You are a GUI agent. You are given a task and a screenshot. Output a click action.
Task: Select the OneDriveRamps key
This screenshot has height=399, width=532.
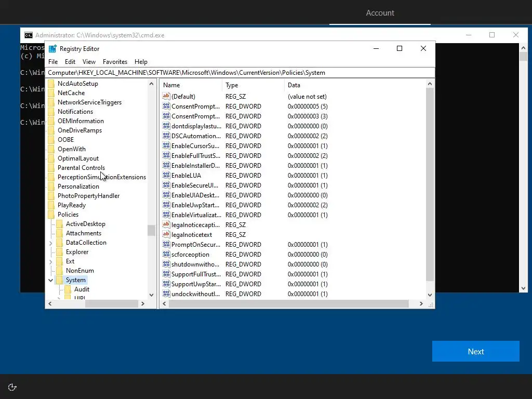[x=79, y=130]
